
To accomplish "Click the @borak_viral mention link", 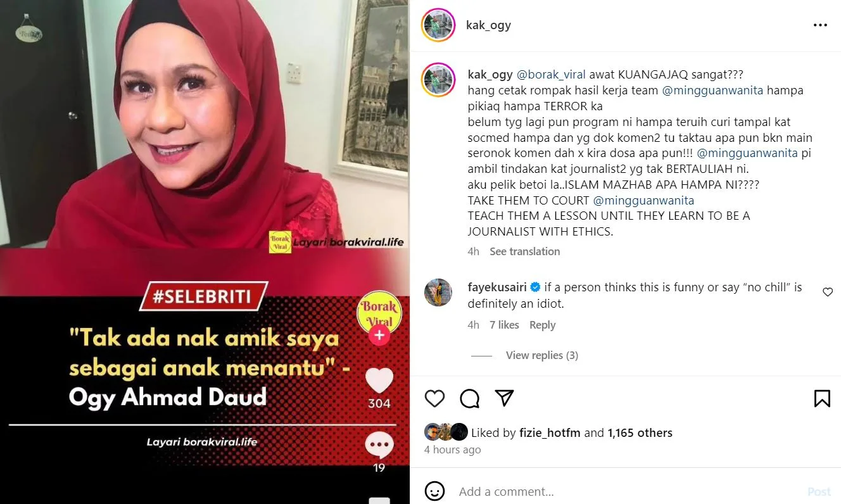I will pyautogui.click(x=551, y=75).
